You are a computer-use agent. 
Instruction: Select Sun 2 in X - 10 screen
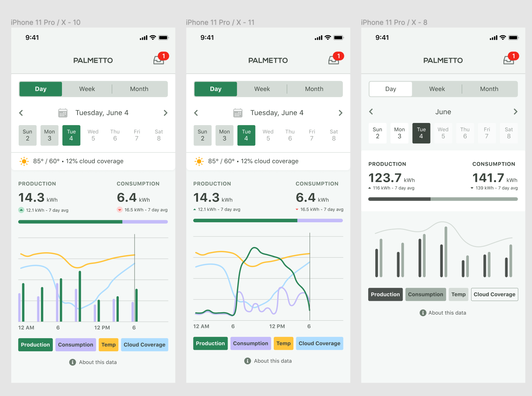pos(27,135)
